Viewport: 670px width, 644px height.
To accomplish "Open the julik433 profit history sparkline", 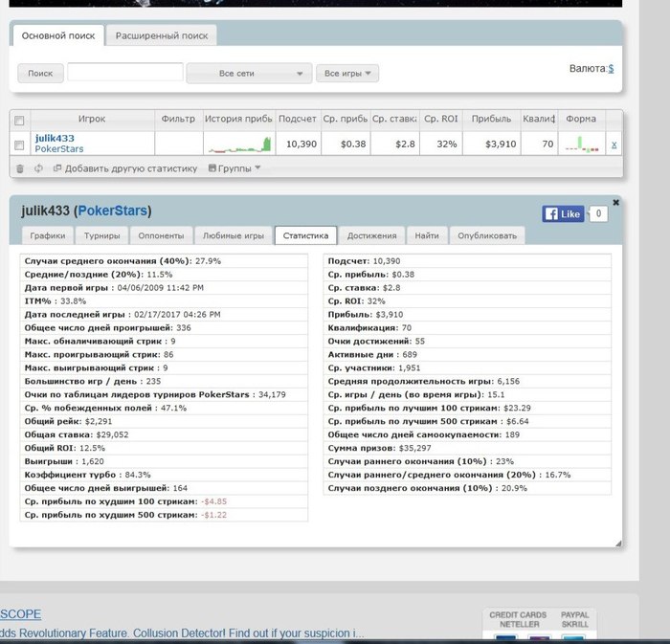I will pyautogui.click(x=239, y=144).
